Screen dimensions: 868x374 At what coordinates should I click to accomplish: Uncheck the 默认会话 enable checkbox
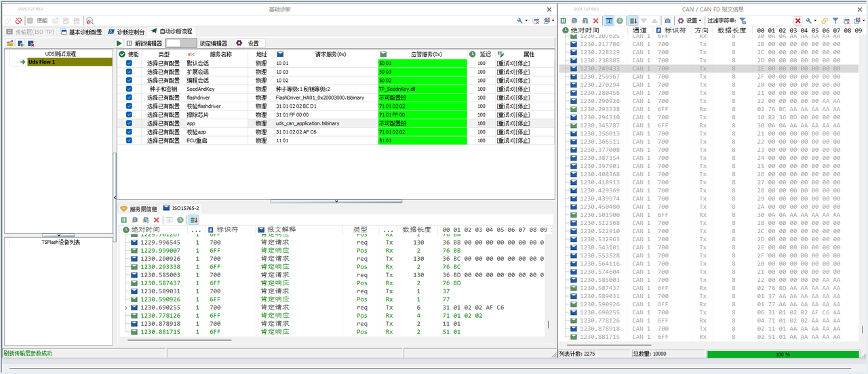click(x=129, y=63)
